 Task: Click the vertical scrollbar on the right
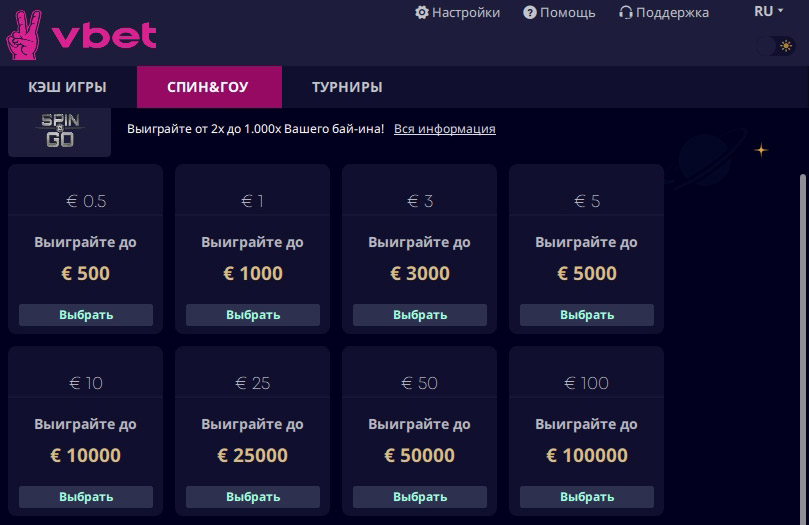pyautogui.click(x=803, y=350)
